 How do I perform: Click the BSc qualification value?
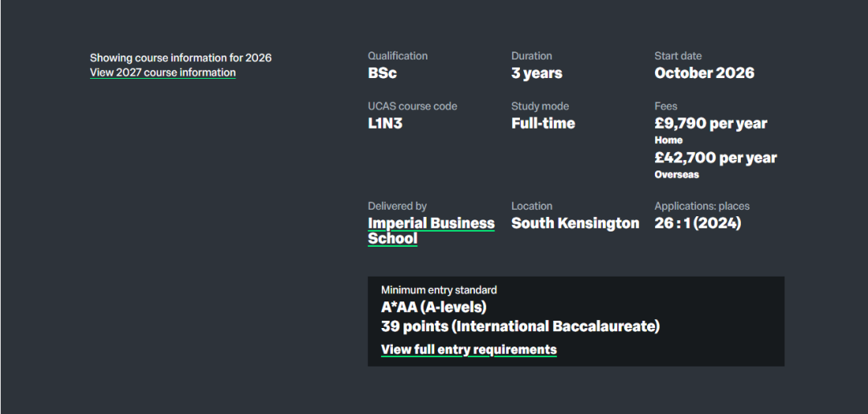coord(383,73)
